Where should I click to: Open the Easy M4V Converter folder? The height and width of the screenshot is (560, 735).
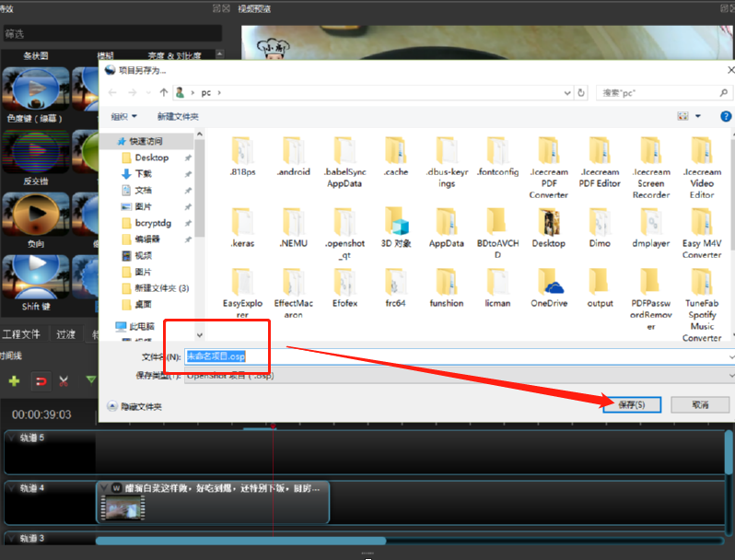702,234
